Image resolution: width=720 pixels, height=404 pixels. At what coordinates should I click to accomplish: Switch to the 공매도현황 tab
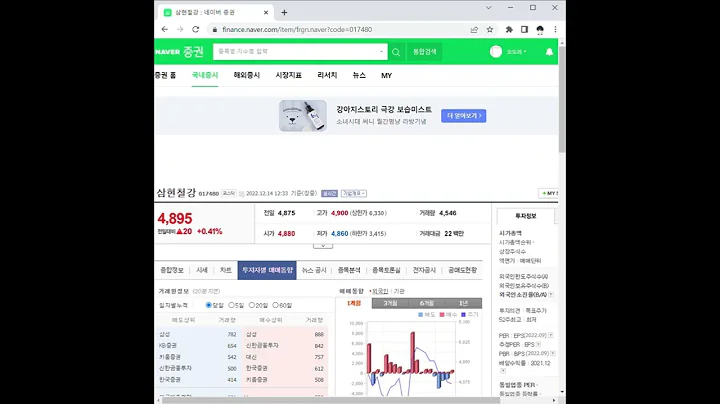coord(462,270)
